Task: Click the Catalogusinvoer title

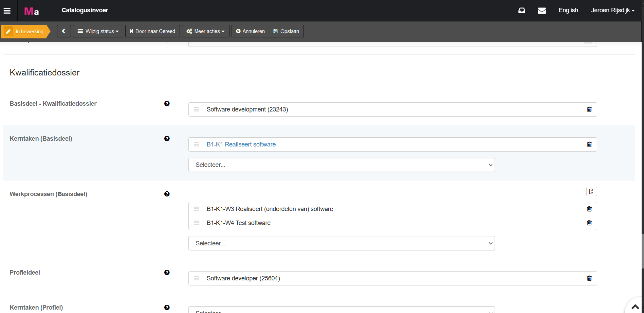Action: point(85,10)
